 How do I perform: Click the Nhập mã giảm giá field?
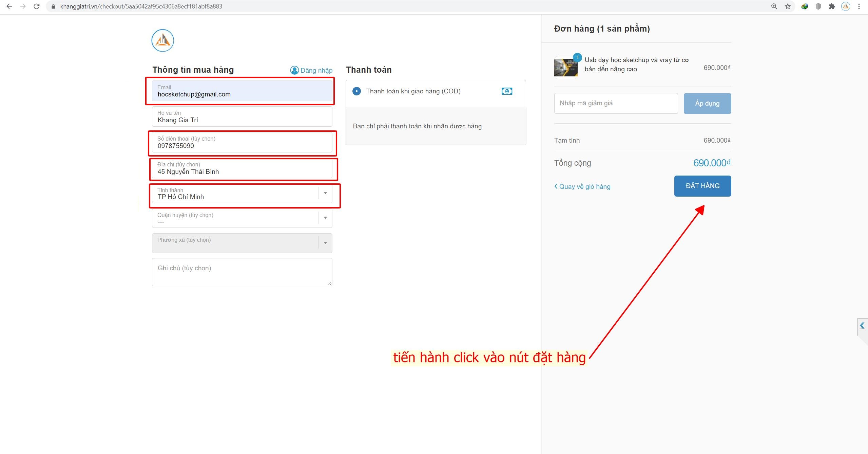615,103
